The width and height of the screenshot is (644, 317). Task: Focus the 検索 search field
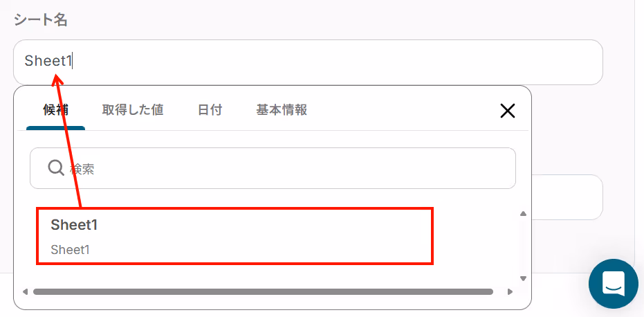(x=273, y=168)
